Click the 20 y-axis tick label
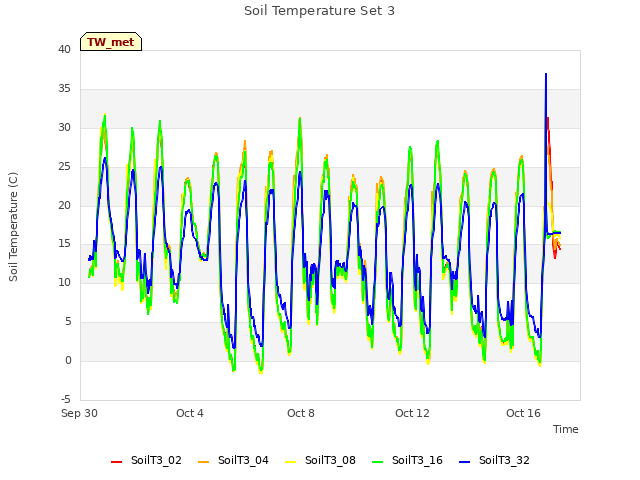Viewport: 640px width, 480px height. (64, 205)
